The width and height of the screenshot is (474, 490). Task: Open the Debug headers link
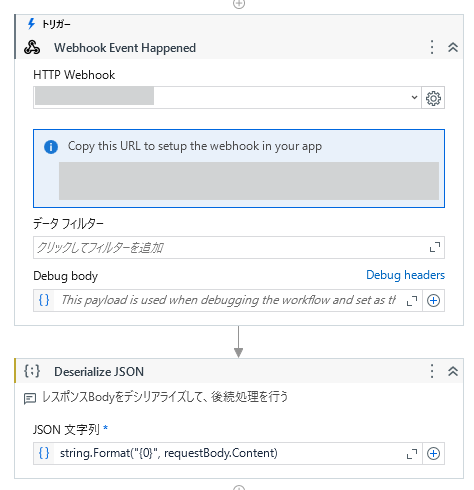(x=405, y=275)
